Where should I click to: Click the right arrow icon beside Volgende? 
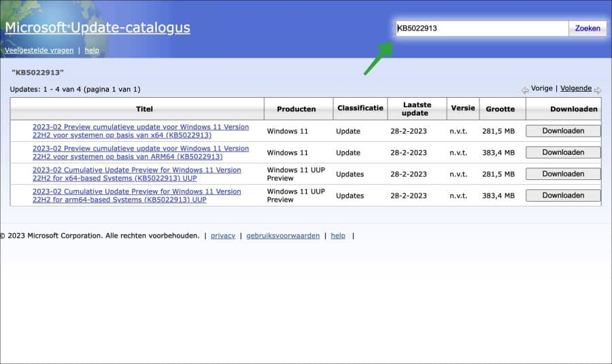coord(598,90)
